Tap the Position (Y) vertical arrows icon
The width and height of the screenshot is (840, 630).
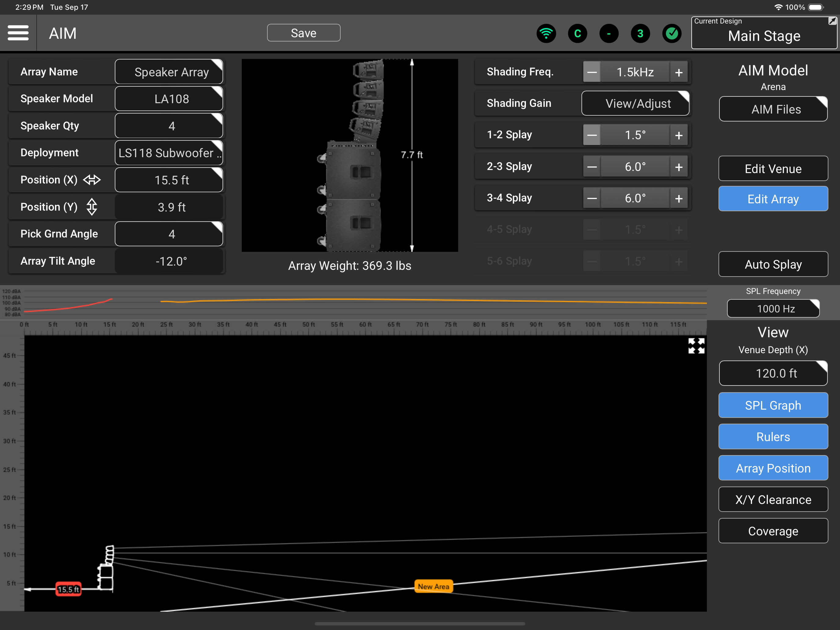(92, 207)
